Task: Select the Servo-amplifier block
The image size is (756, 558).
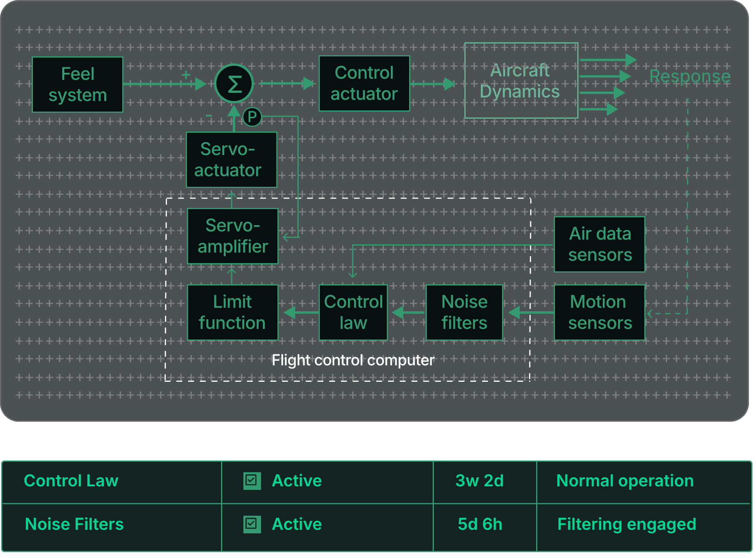Action: pyautogui.click(x=233, y=236)
